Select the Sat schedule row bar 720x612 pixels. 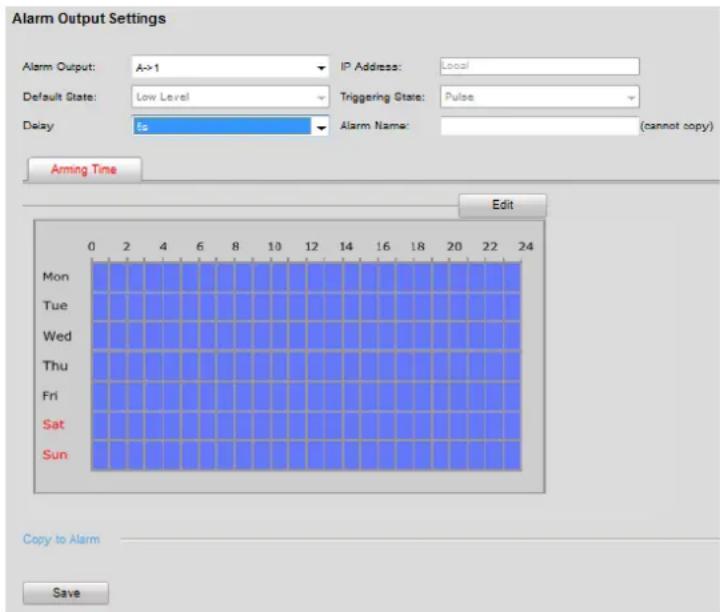pyautogui.click(x=306, y=425)
